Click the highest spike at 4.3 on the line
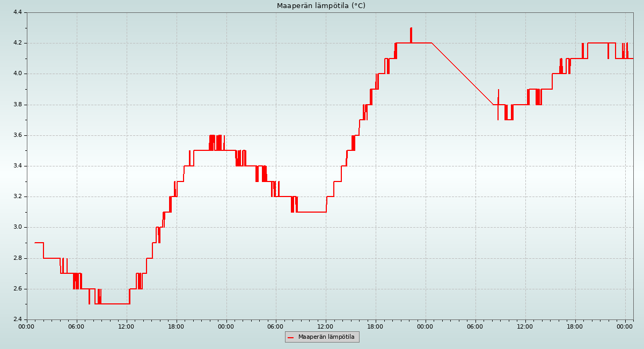 click(411, 29)
